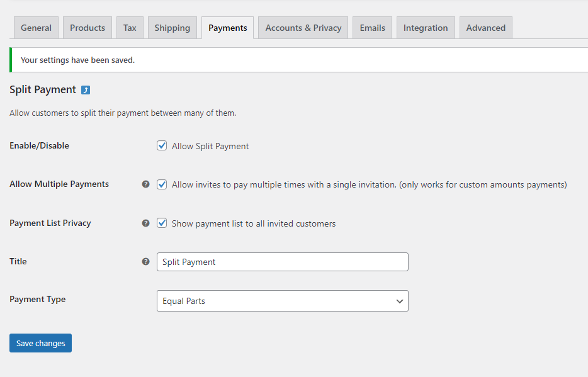588x377 pixels.
Task: Switch to the Integration tab
Action: click(x=426, y=27)
